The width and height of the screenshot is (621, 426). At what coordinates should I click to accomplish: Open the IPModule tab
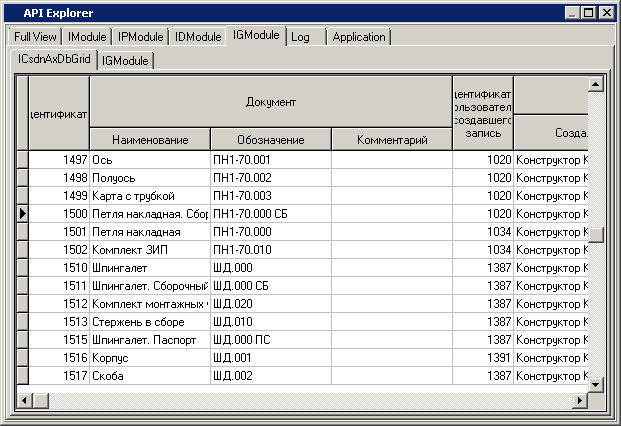click(140, 37)
